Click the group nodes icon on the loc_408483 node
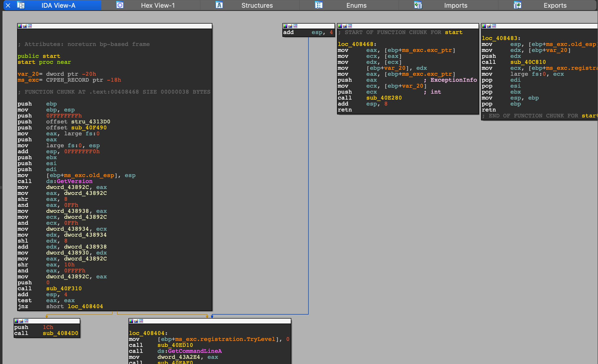Viewport: 598px width, 364px height. tap(494, 26)
